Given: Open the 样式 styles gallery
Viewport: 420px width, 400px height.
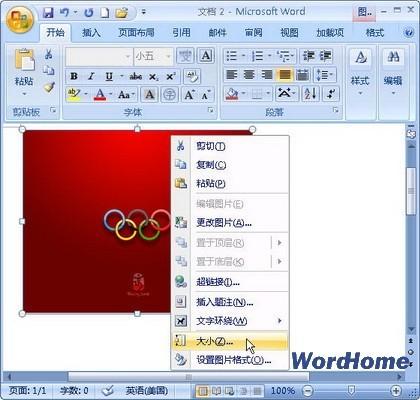Looking at the screenshot, I should tap(360, 72).
